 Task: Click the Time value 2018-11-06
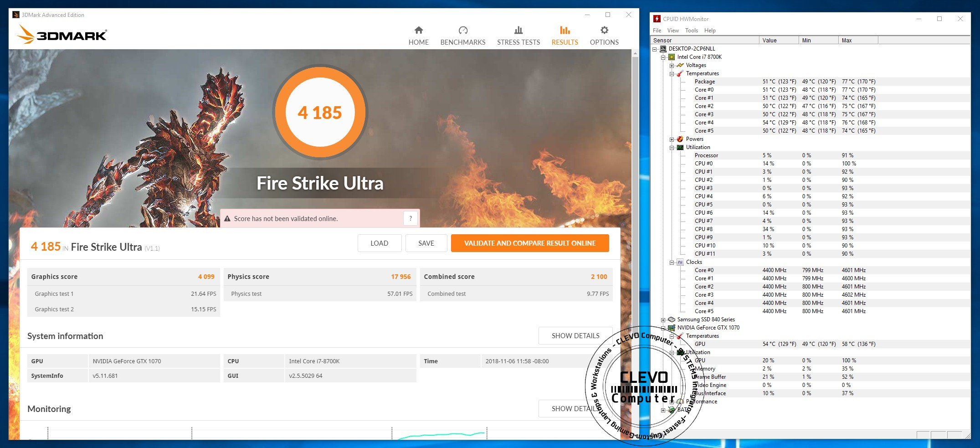pos(517,361)
